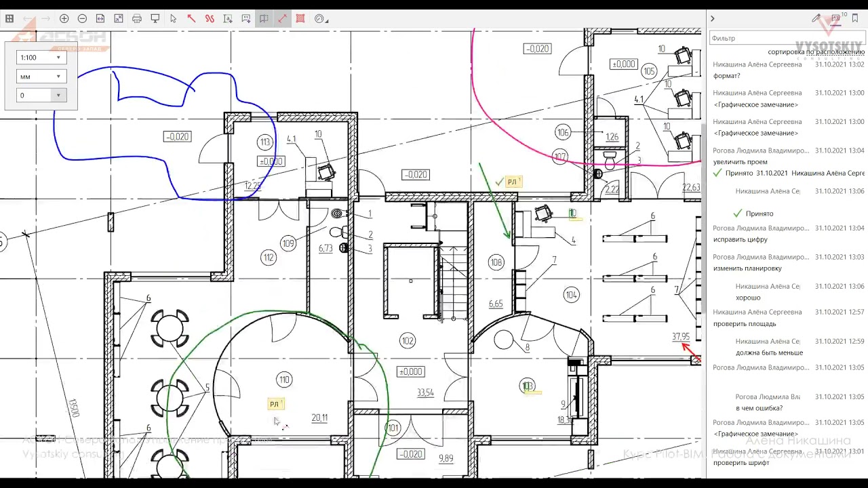Open the remarks tab with count 10
Screen dimensions: 868x488
(837, 18)
